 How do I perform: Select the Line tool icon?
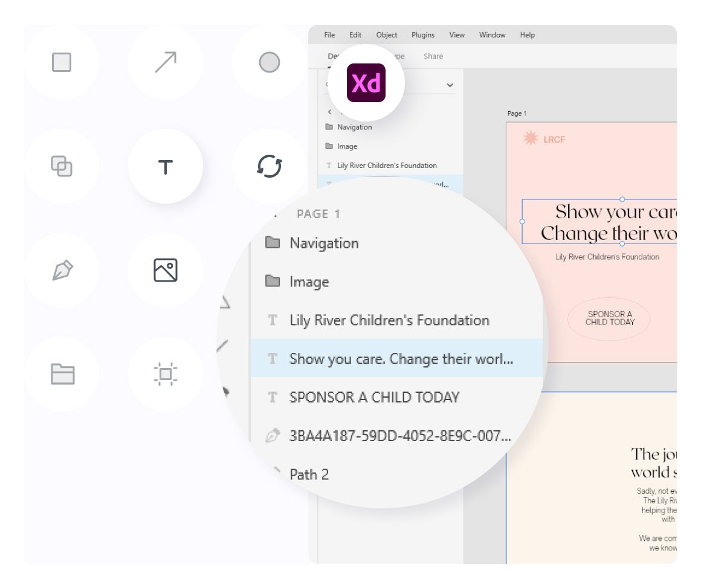(x=166, y=62)
